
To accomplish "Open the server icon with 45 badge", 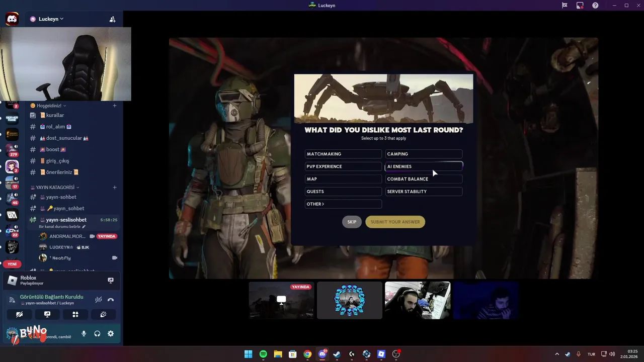I will (12, 198).
